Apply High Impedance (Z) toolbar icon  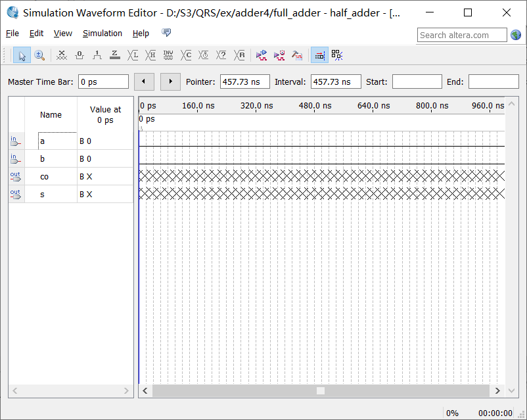point(115,55)
